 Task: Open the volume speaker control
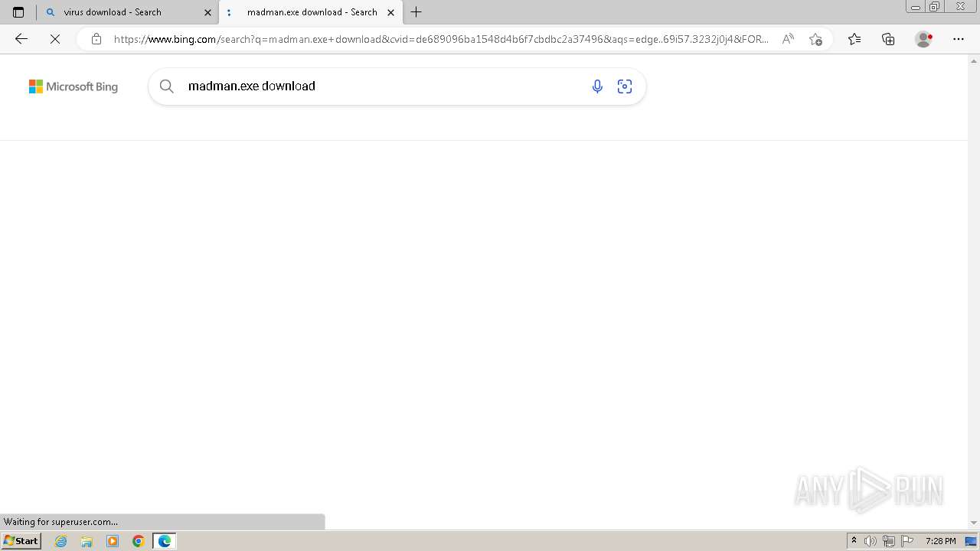click(x=871, y=541)
